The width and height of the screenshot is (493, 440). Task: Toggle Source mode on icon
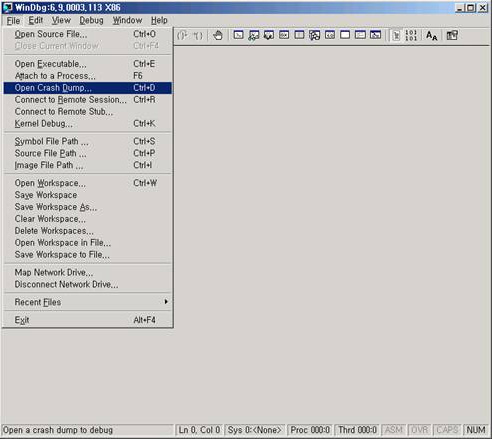click(396, 35)
